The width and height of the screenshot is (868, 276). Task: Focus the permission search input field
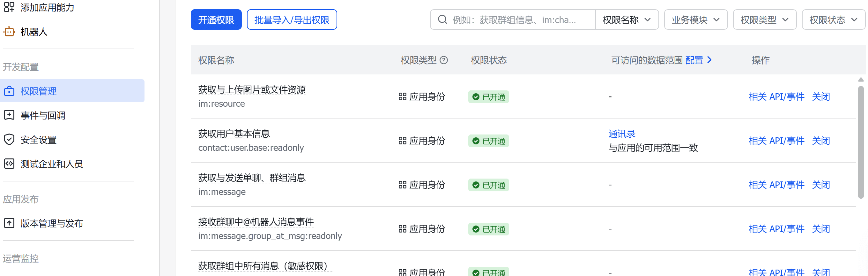[x=519, y=19]
